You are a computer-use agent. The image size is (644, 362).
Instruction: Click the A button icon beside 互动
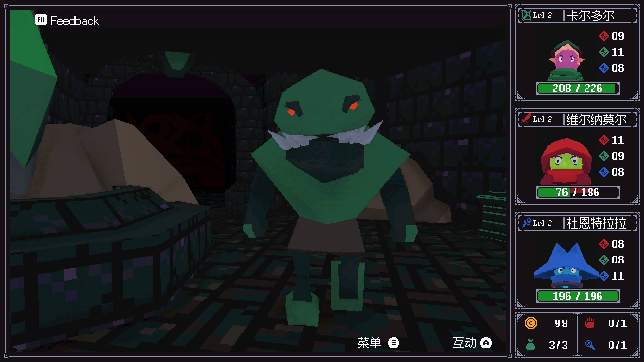486,343
